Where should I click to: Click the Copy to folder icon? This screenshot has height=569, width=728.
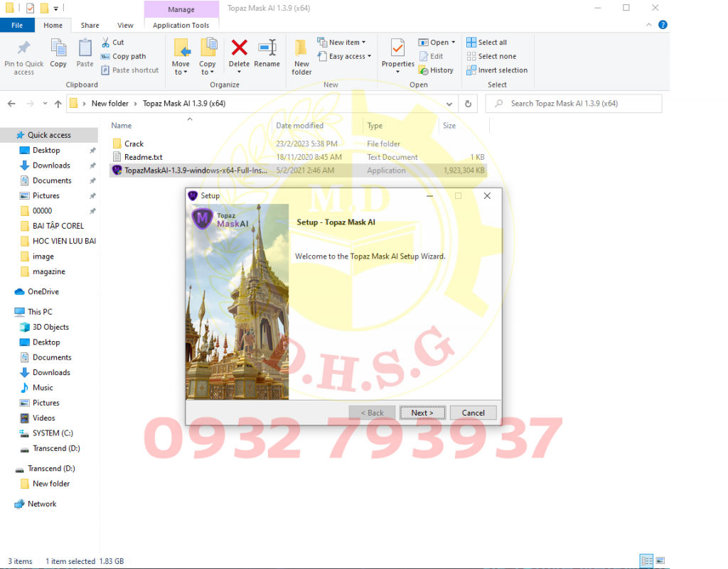click(x=208, y=48)
